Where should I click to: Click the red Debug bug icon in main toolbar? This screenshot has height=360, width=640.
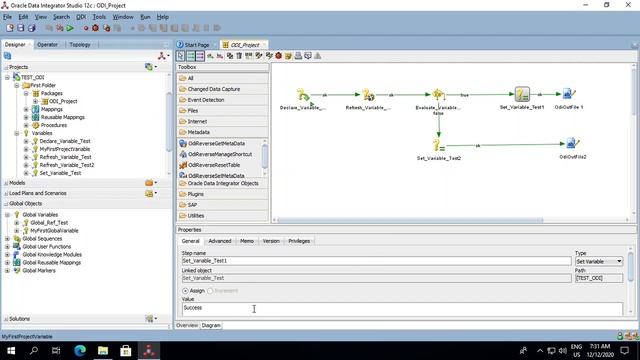click(x=96, y=28)
